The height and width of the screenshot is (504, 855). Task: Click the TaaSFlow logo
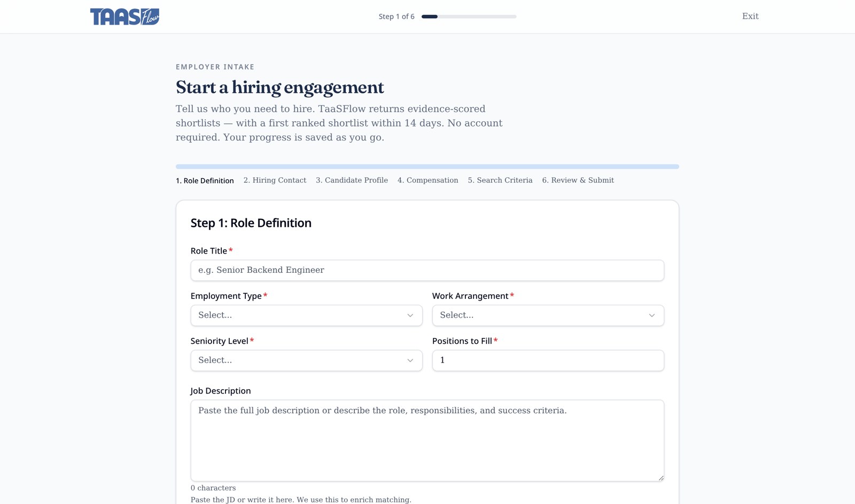click(125, 17)
